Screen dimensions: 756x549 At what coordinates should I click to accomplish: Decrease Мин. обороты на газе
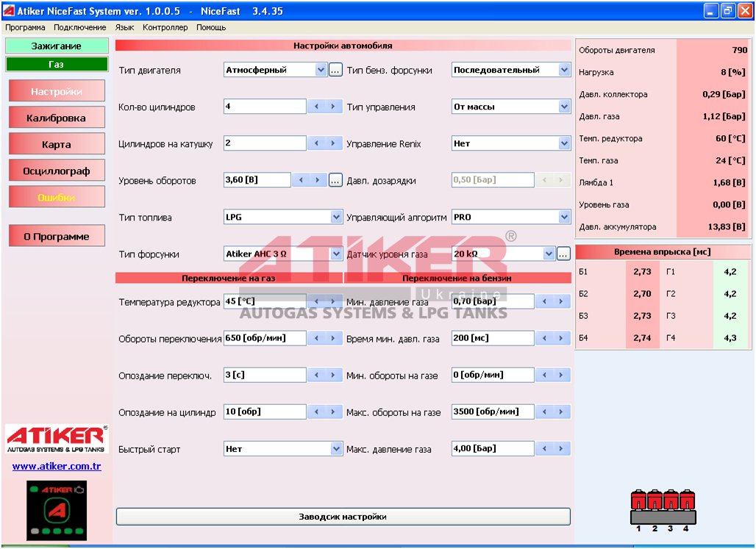pyautogui.click(x=544, y=375)
